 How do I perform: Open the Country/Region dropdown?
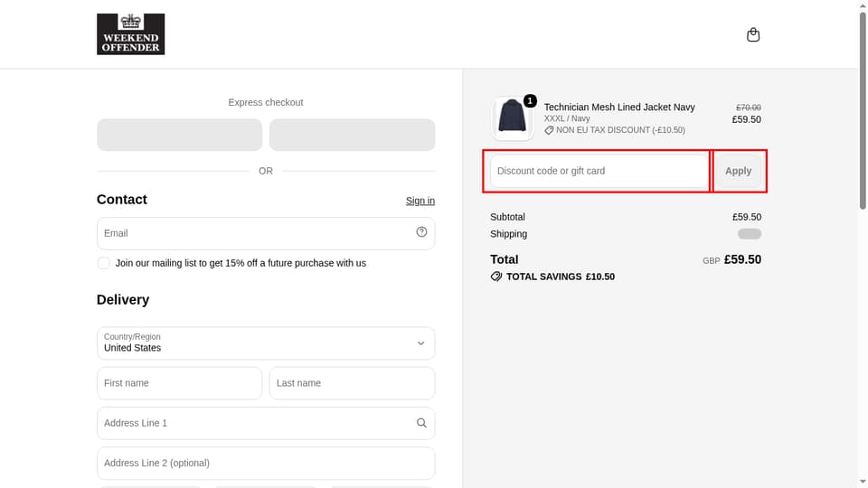(x=266, y=343)
